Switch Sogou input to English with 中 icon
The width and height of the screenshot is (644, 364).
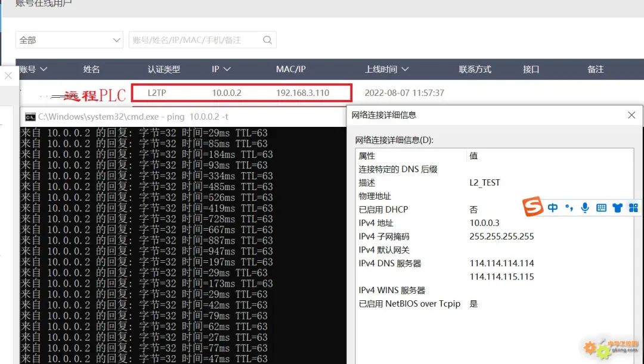[553, 207]
